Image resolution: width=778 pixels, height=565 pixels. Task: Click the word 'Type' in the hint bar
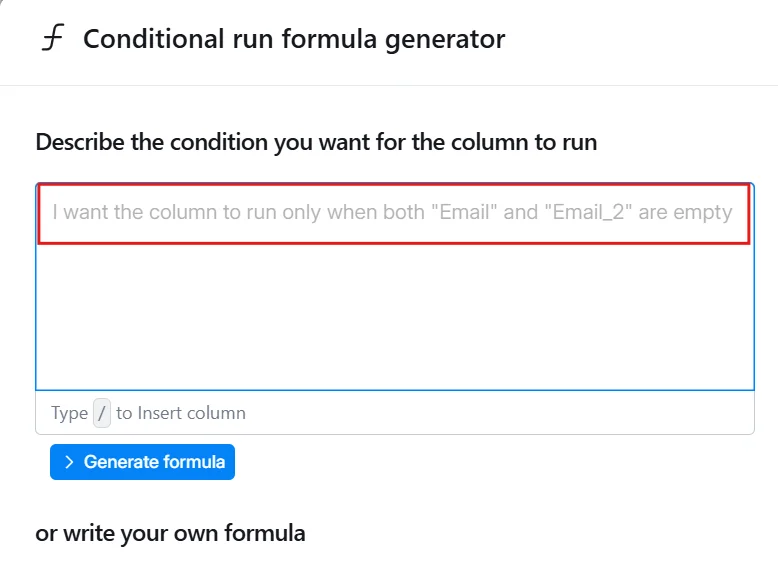(70, 413)
